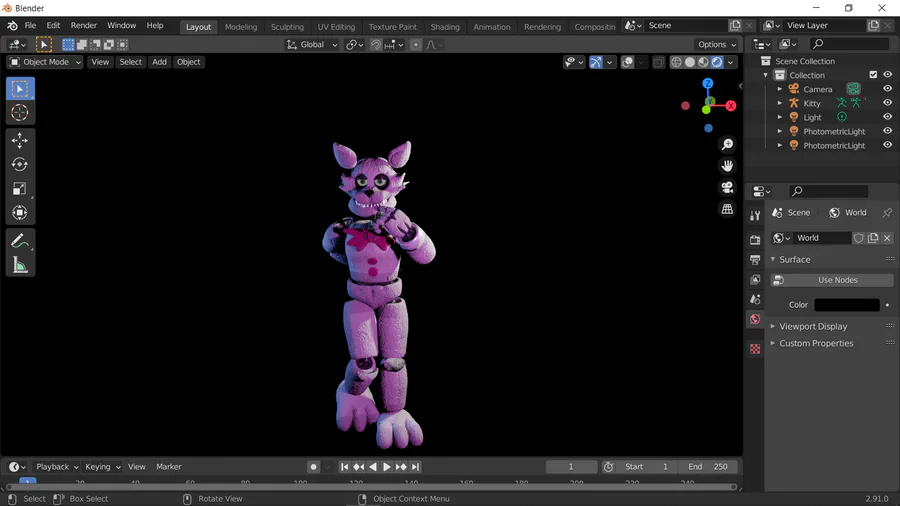Click the red X axis on navigation gizmo

click(731, 106)
